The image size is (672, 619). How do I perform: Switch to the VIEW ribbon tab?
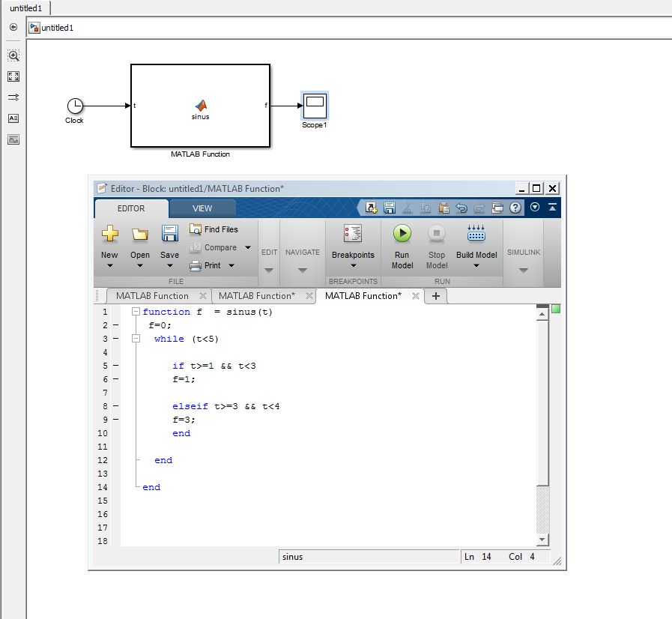pyautogui.click(x=202, y=208)
